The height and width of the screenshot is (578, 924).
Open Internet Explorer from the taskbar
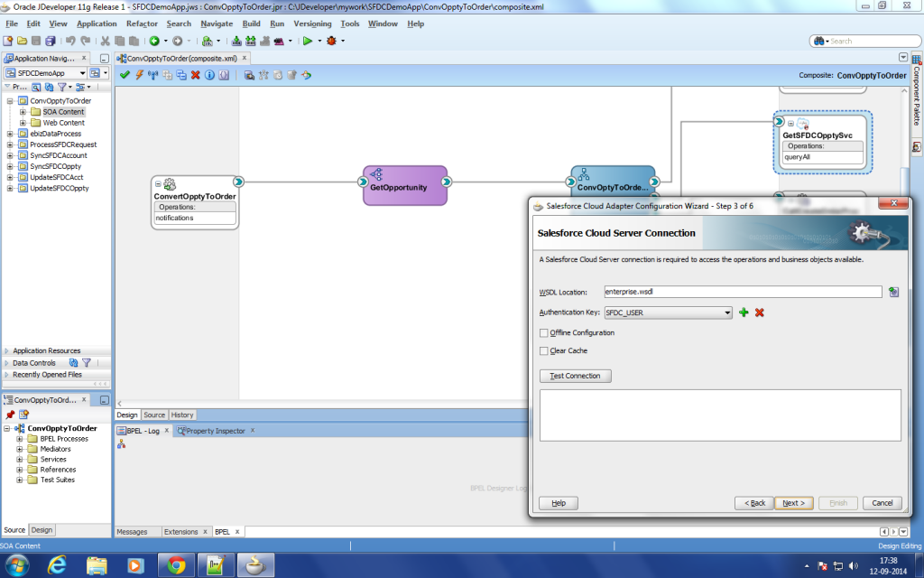pos(57,565)
